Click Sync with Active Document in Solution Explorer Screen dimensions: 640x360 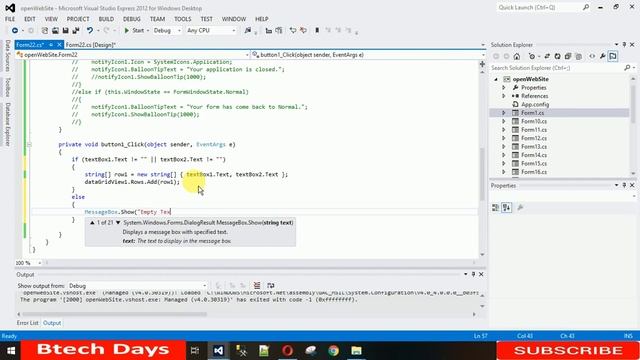[547, 56]
